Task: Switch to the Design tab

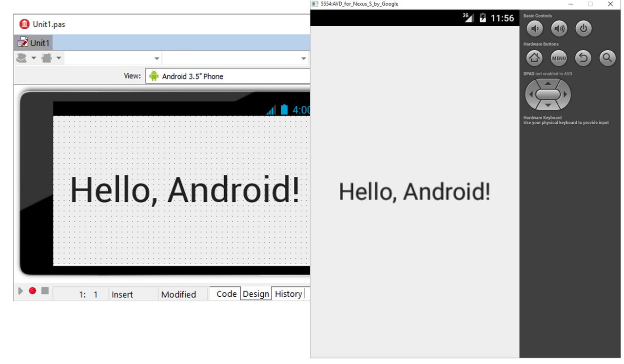Action: [256, 294]
